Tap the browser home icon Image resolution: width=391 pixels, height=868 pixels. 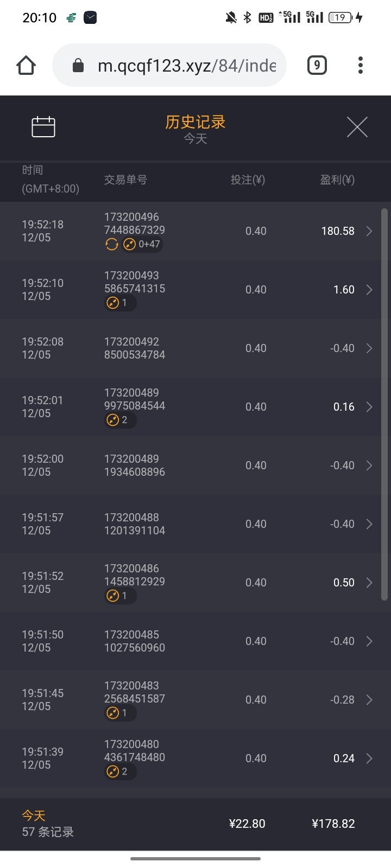pyautogui.click(x=26, y=66)
